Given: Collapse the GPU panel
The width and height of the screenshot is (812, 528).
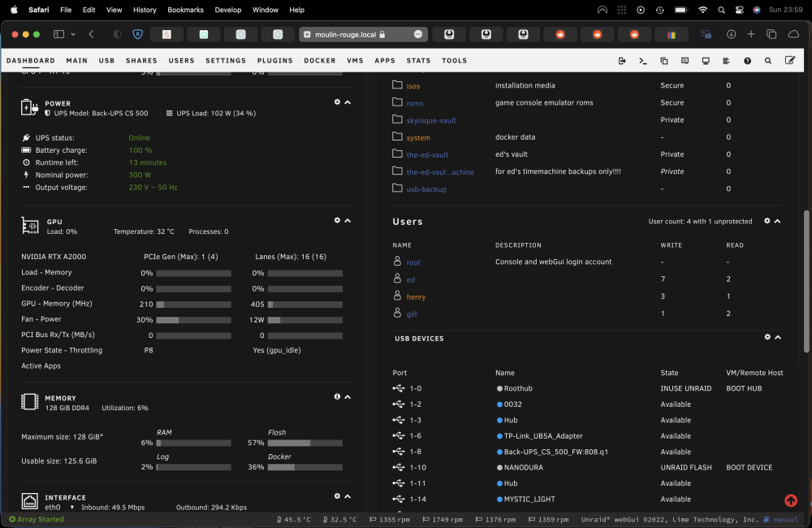Looking at the screenshot, I should tap(348, 220).
